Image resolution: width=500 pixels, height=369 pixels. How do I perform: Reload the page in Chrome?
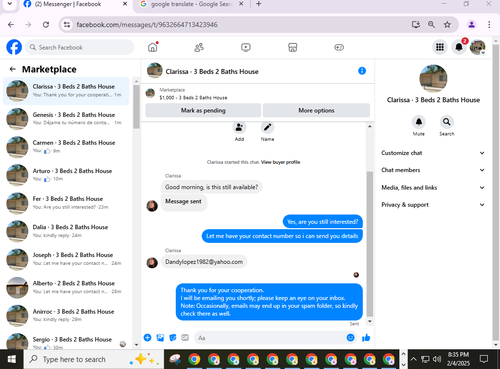click(x=46, y=24)
